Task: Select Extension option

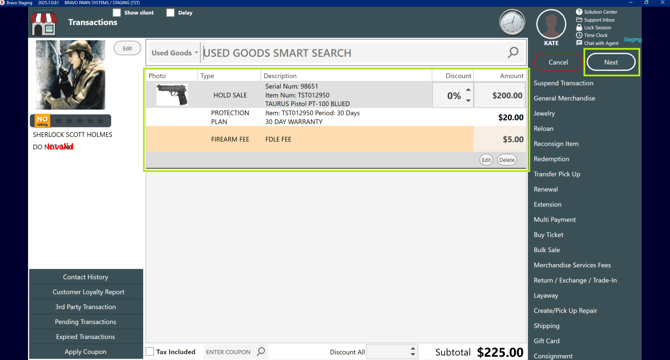Action: pos(547,204)
